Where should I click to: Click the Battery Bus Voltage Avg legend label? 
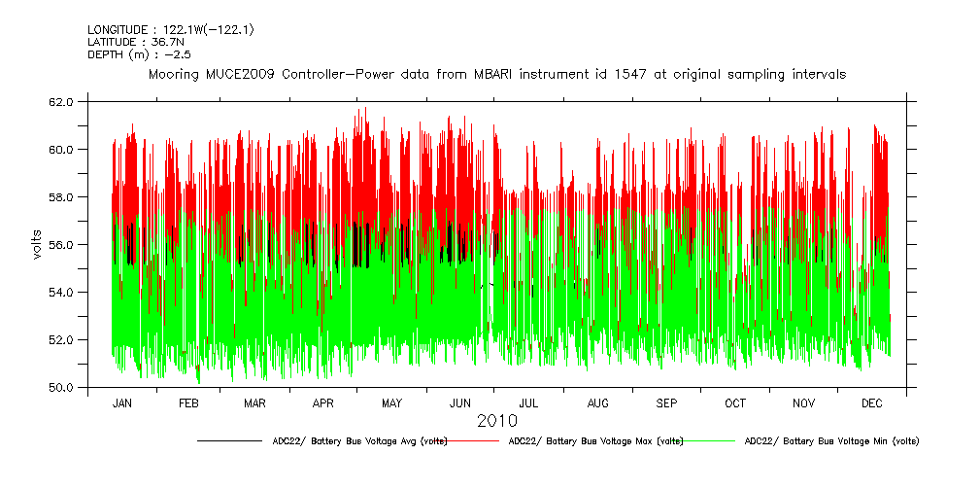pyautogui.click(x=359, y=441)
